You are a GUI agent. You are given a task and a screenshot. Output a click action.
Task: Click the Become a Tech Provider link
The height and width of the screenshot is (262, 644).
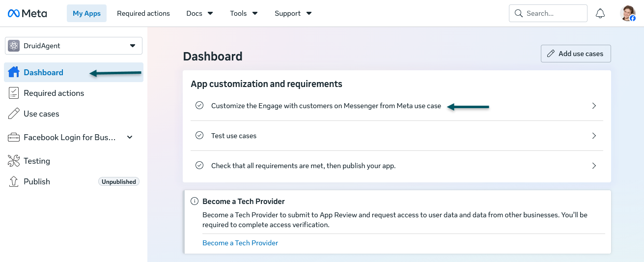[x=240, y=243]
